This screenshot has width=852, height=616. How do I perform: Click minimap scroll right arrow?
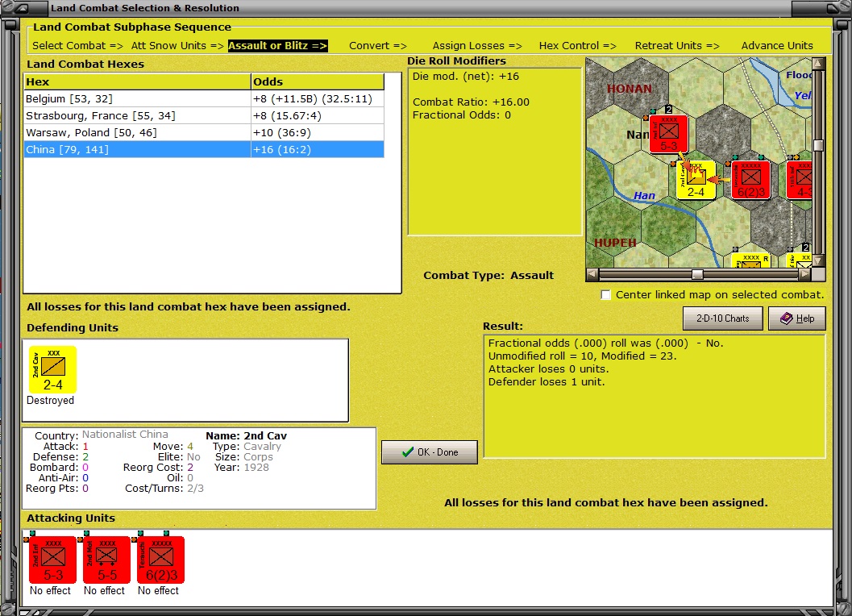point(804,275)
